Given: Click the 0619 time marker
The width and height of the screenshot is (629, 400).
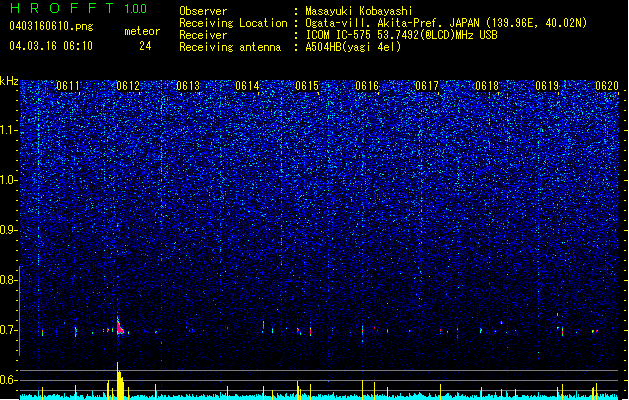Looking at the screenshot, I should [547, 86].
